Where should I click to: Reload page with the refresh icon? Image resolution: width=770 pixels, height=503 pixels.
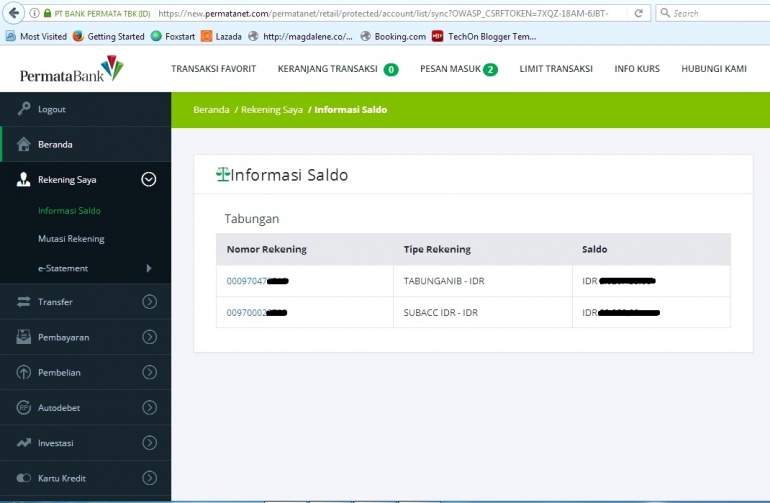click(x=638, y=13)
